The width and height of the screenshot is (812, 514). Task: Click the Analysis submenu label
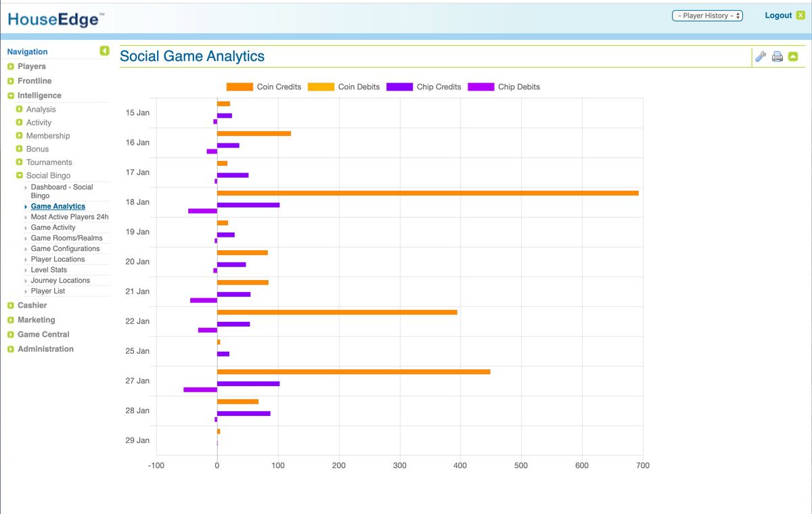(x=41, y=109)
